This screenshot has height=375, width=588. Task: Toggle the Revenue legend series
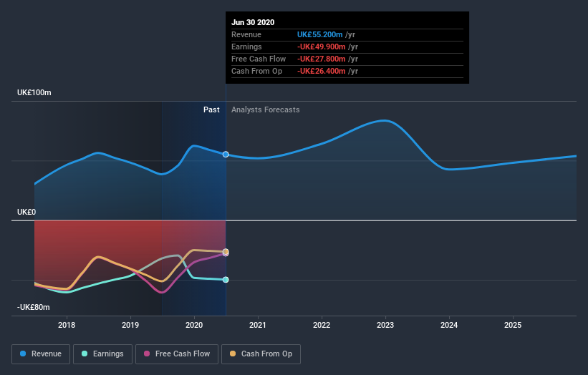click(41, 354)
